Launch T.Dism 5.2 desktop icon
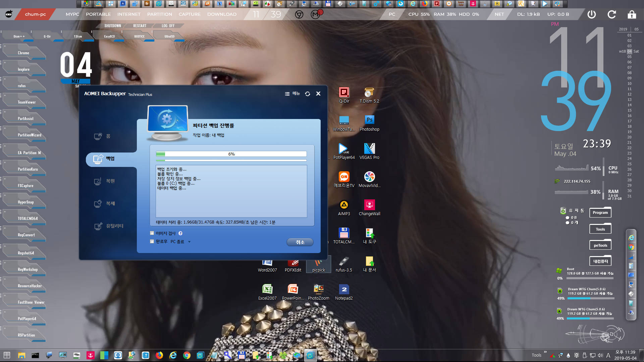The image size is (644, 362). pos(369,95)
